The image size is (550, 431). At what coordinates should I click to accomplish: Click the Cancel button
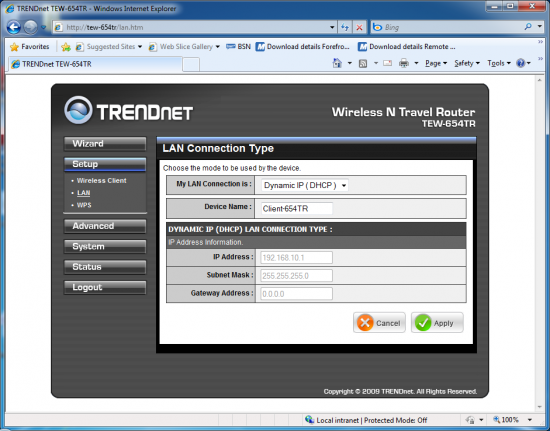coord(379,323)
